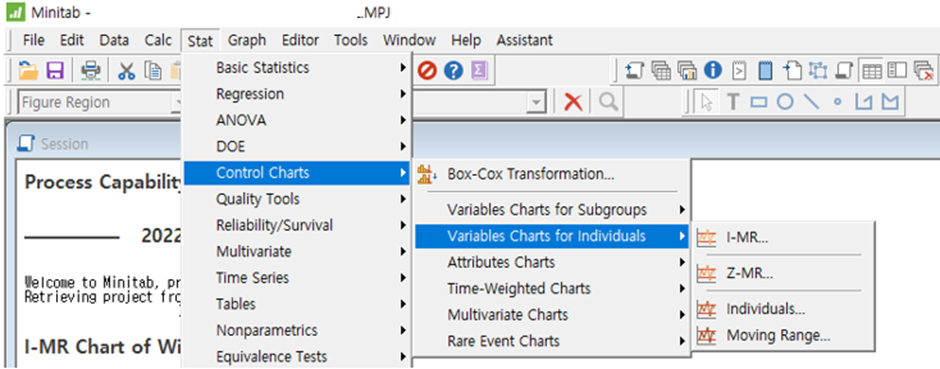940x369 pixels.
Task: Click the Show Graphs Folder icon
Action: coord(686,71)
